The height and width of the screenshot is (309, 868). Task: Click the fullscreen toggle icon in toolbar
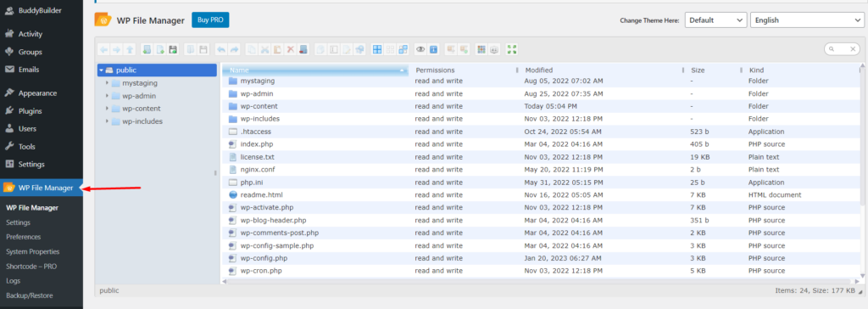pyautogui.click(x=512, y=49)
